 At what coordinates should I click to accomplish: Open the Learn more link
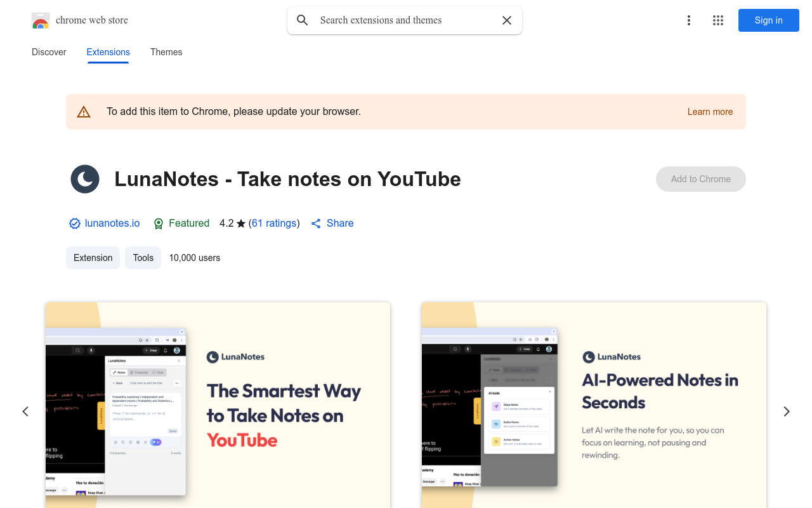point(710,112)
